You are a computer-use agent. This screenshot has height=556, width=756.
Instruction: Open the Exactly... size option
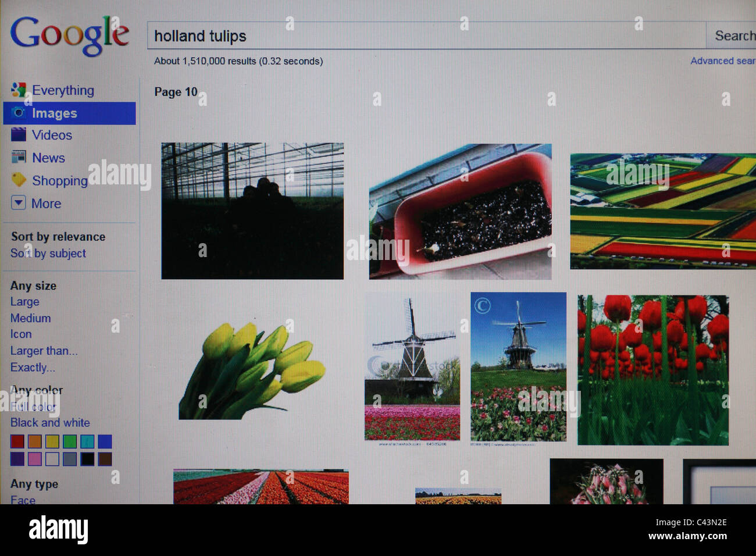point(33,368)
